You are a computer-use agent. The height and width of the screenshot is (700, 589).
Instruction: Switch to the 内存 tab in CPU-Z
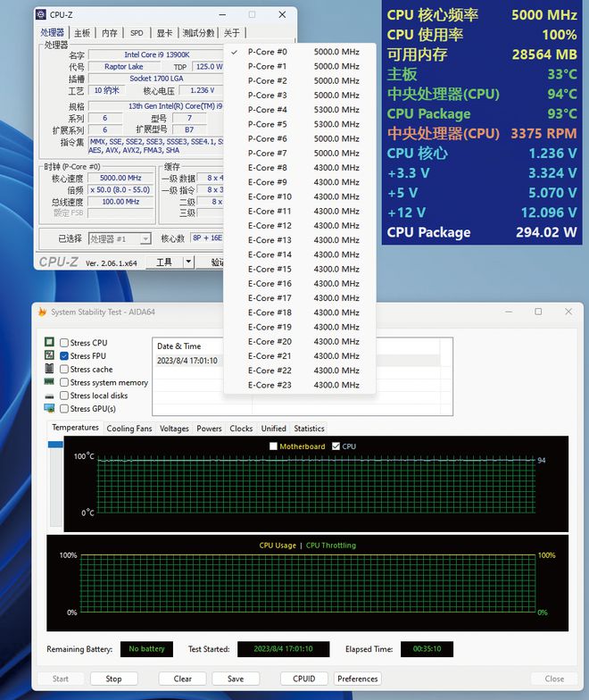109,33
